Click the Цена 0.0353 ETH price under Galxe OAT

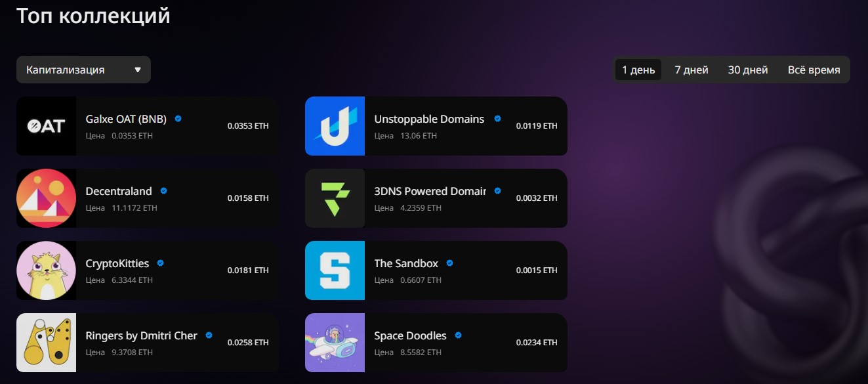click(119, 136)
